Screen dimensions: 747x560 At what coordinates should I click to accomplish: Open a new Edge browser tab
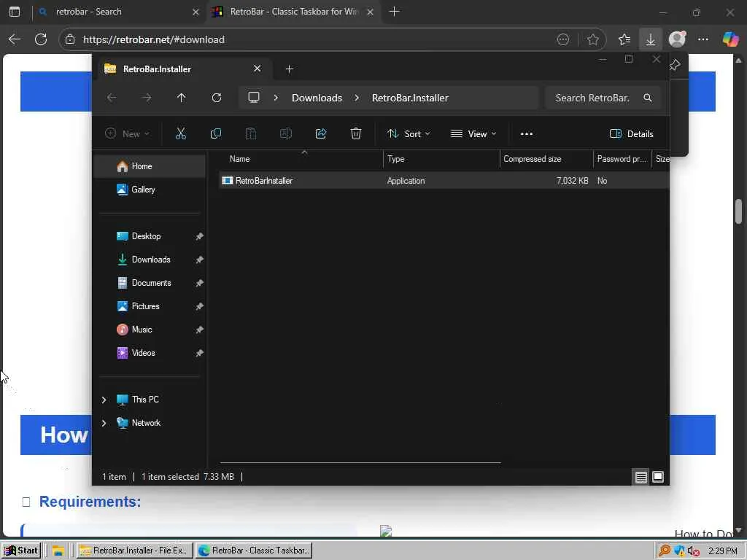pos(394,12)
